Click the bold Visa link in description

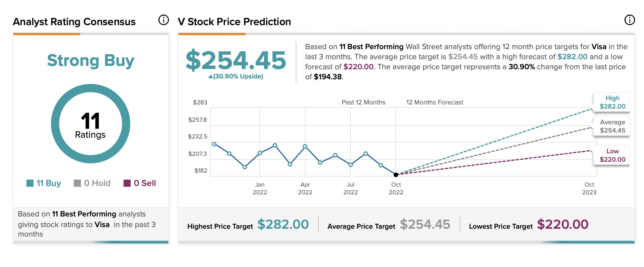[599, 47]
